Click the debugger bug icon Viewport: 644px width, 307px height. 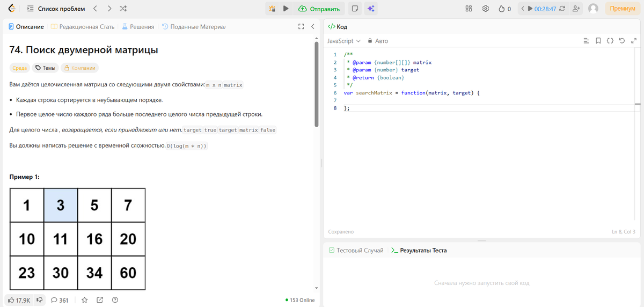pos(272,9)
